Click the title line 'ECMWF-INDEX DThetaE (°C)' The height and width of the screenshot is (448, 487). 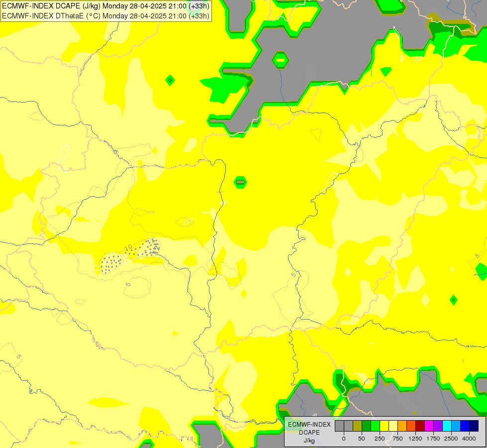click(x=51, y=16)
